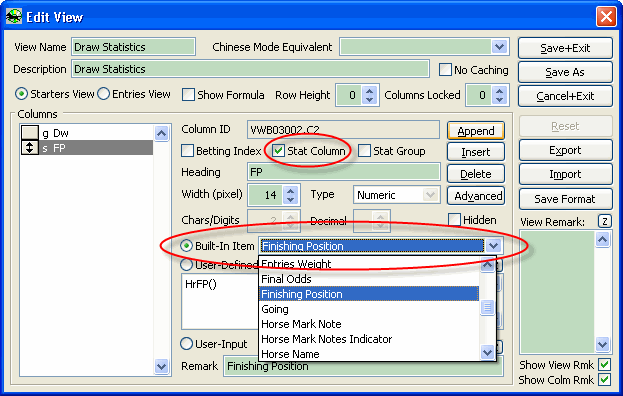Select Starters View radio button

click(21, 94)
